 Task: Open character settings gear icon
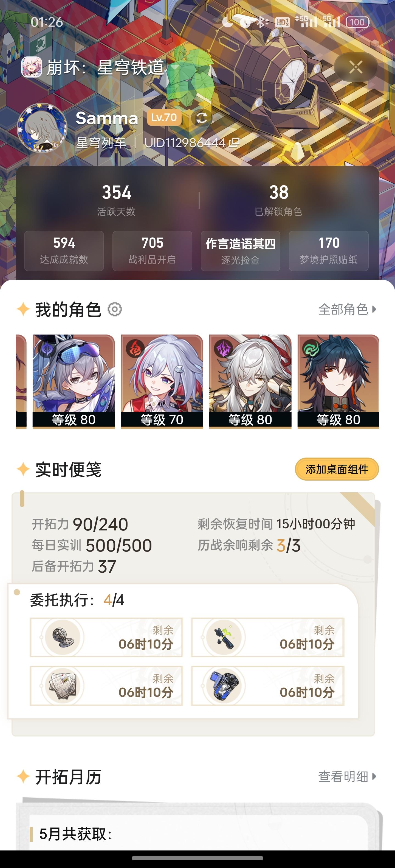(115, 309)
